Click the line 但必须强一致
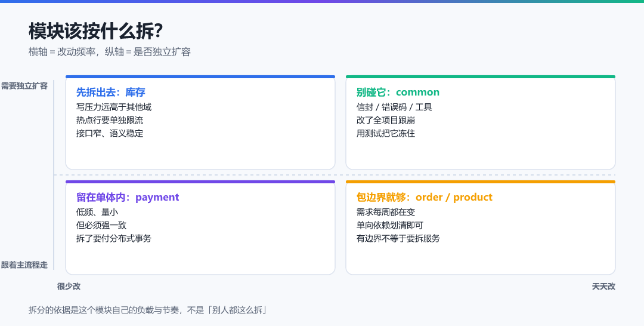644x326 pixels. click(101, 225)
